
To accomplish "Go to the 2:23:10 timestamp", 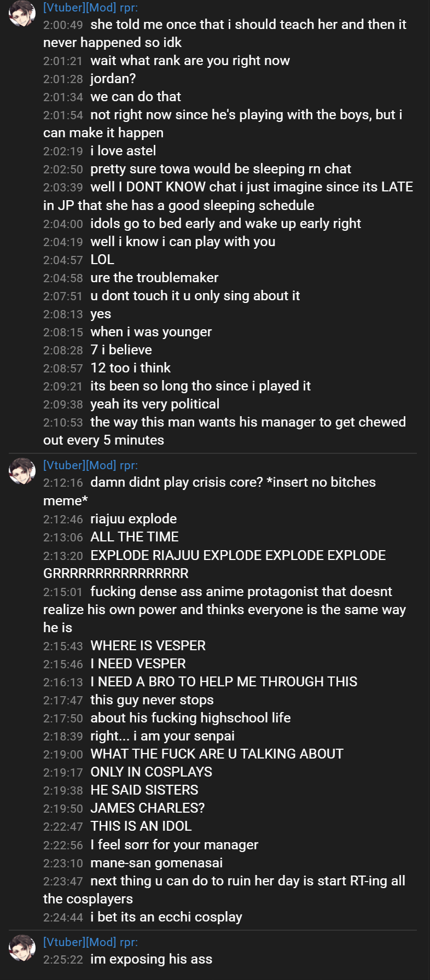I will [x=63, y=864].
